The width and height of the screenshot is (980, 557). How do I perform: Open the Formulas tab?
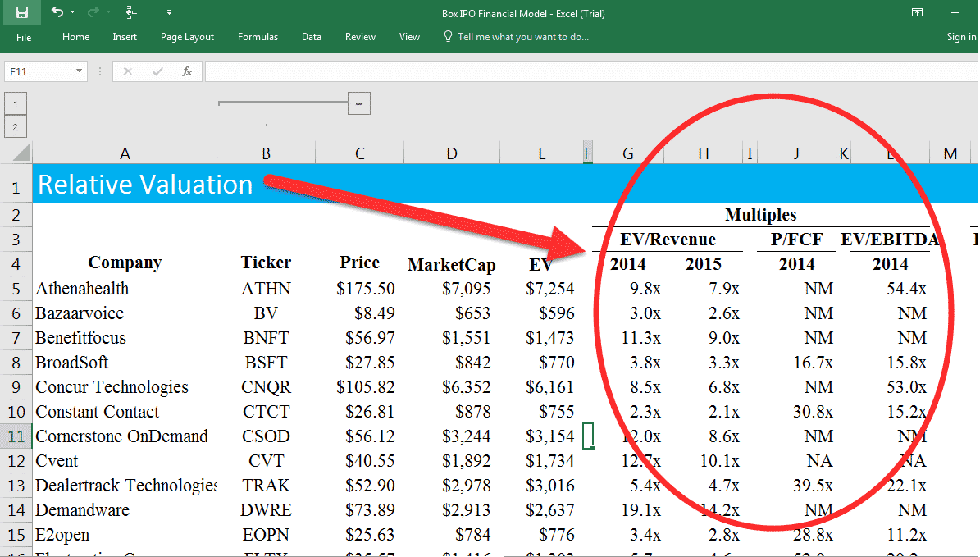[x=258, y=37]
